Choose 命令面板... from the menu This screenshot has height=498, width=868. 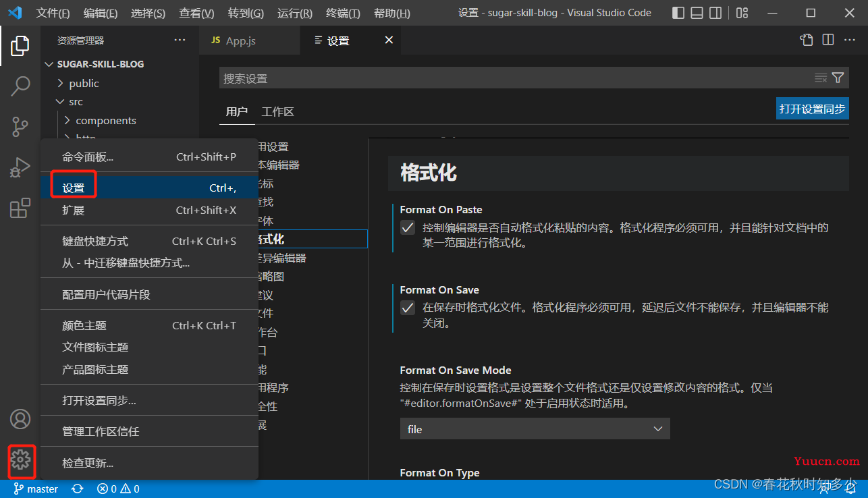pyautogui.click(x=149, y=157)
